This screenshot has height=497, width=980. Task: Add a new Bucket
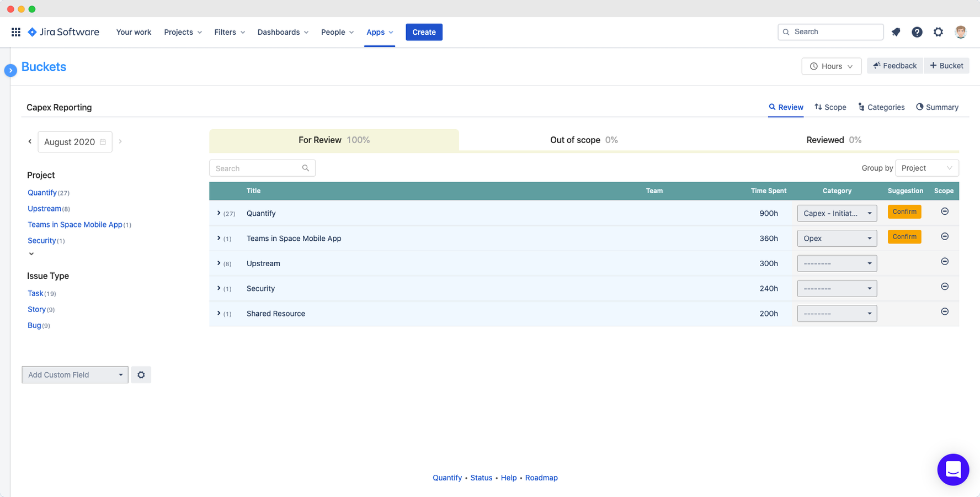pyautogui.click(x=946, y=66)
